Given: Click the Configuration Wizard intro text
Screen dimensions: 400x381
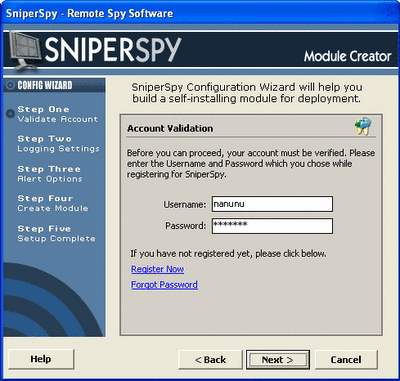Looking at the screenshot, I should pos(247,93).
